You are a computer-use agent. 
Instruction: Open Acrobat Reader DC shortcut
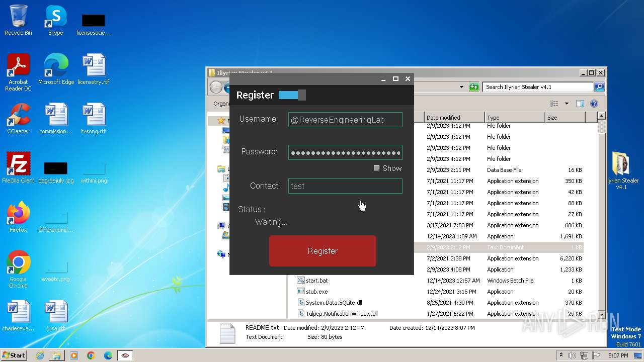[18, 73]
